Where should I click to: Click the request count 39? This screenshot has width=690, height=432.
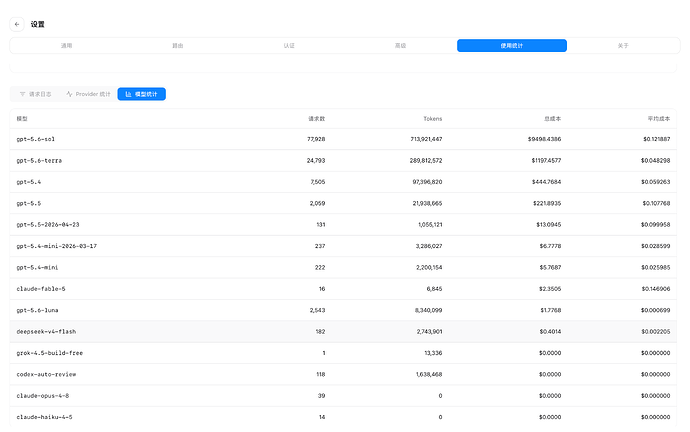click(x=322, y=396)
